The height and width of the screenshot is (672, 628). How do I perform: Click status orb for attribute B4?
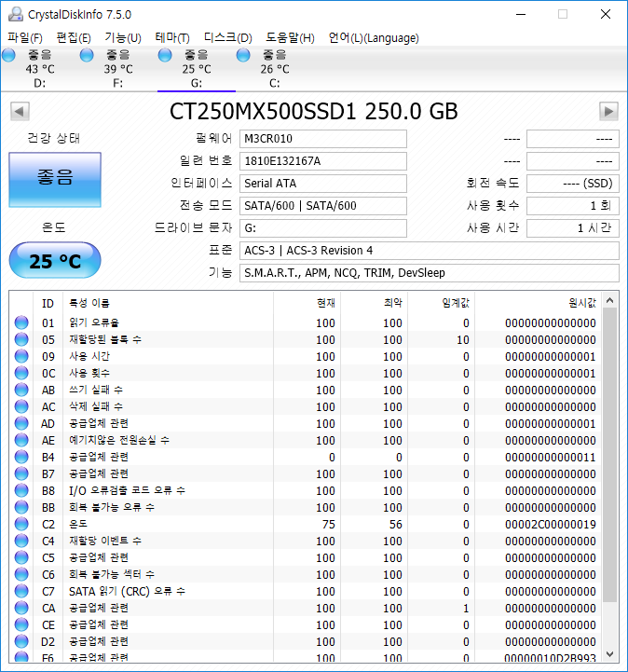click(x=21, y=457)
